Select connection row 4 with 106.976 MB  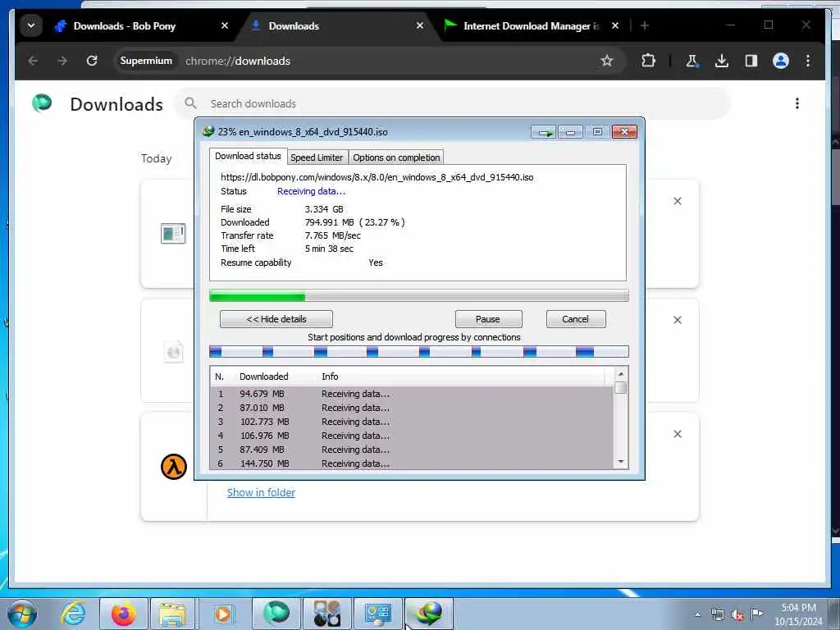[412, 436]
